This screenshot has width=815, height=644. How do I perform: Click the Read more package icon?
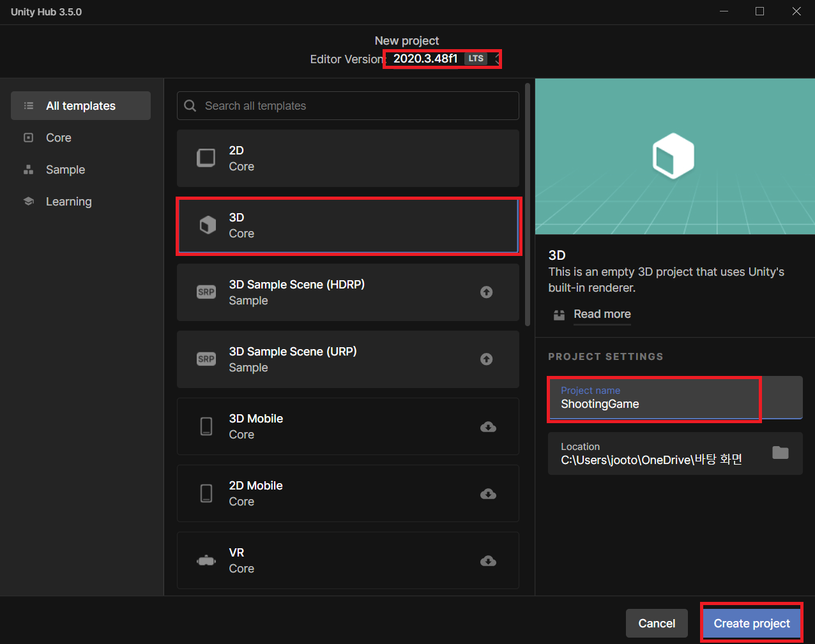(x=560, y=315)
